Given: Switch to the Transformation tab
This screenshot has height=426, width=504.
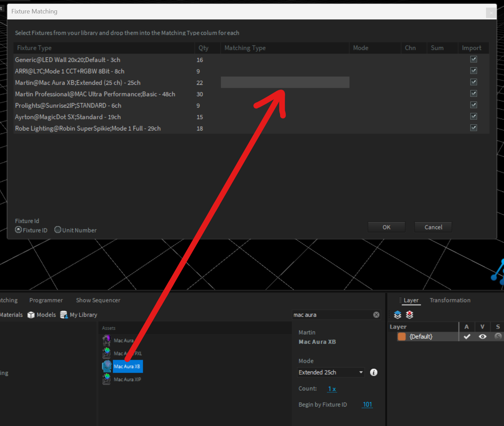Looking at the screenshot, I should [450, 300].
